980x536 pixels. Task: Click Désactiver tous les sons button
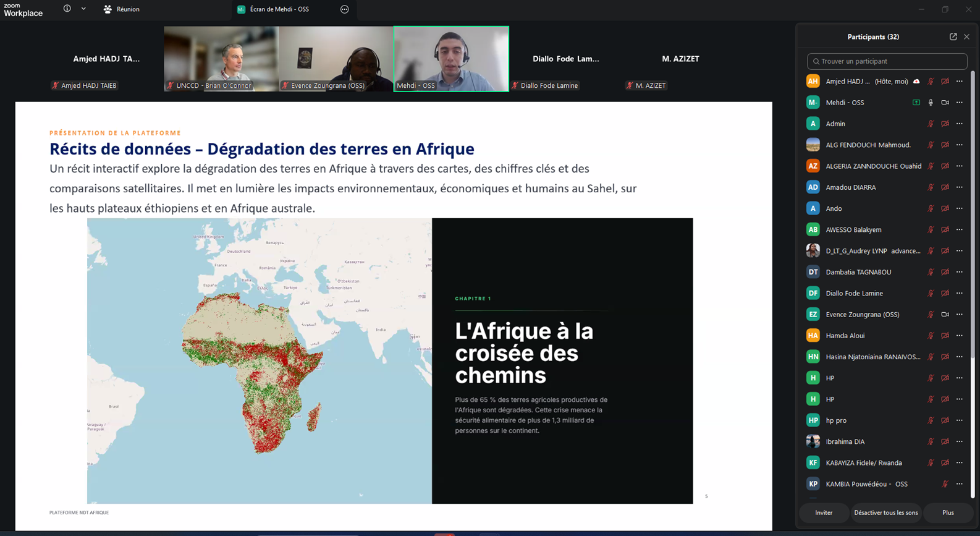(886, 513)
